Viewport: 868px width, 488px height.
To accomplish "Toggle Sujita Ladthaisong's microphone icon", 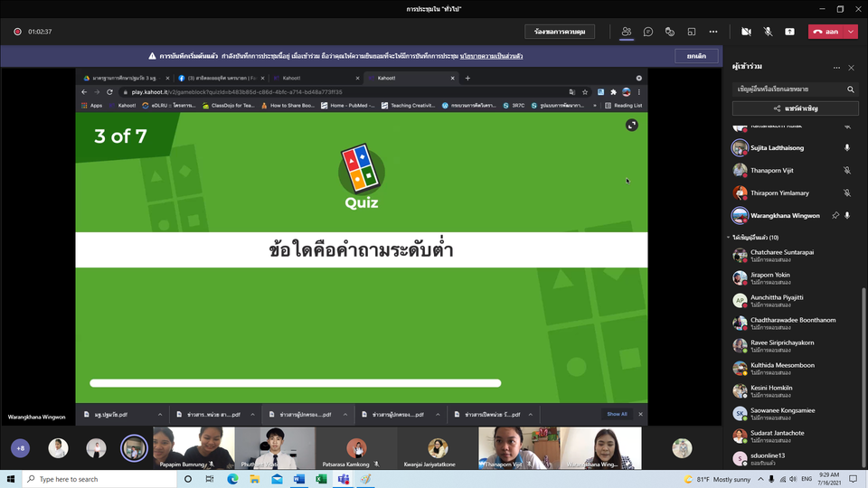I will tap(847, 147).
